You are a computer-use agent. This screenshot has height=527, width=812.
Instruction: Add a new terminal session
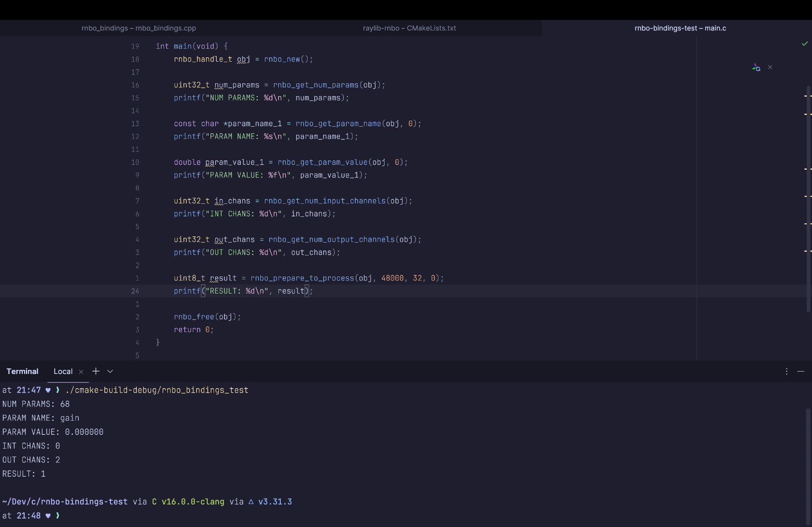pos(96,371)
